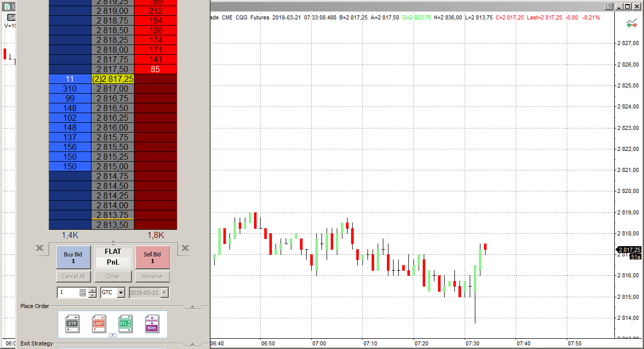Open the GTC time-in-force dropdown
This screenshot has width=644, height=349.
121,293
